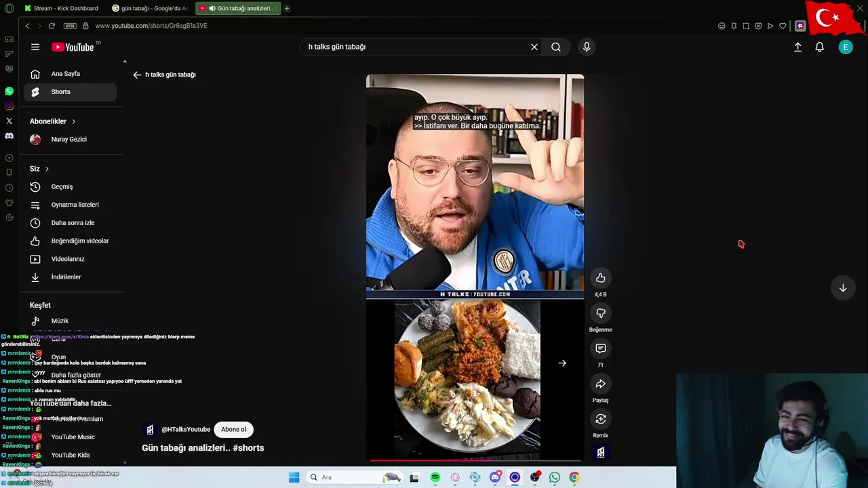Open Videolarınız page
The height and width of the screenshot is (488, 868).
[71, 259]
